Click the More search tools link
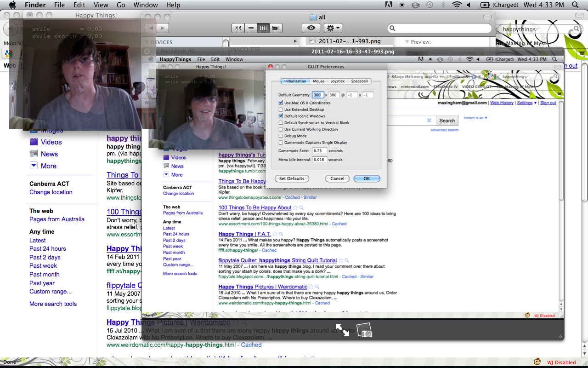 pyautogui.click(x=53, y=304)
